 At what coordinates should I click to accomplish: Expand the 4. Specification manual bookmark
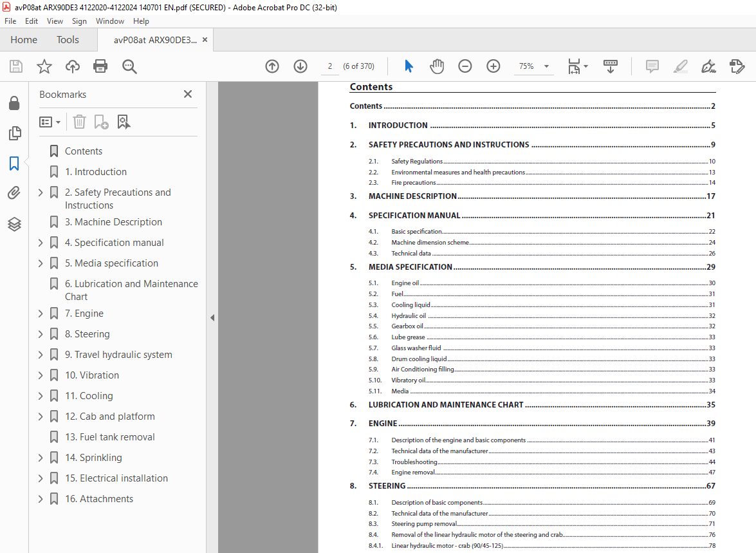41,243
